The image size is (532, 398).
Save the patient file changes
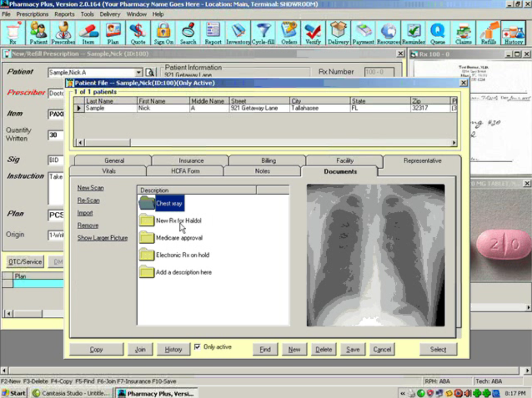click(x=352, y=349)
